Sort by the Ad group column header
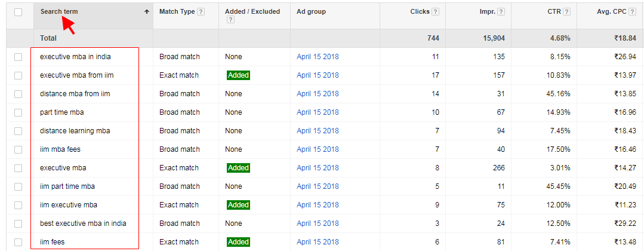The height and width of the screenshot is (251, 644). pos(311,12)
